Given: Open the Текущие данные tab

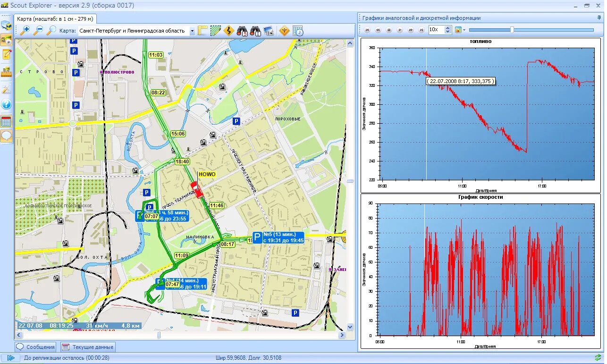Looking at the screenshot, I should [88, 347].
